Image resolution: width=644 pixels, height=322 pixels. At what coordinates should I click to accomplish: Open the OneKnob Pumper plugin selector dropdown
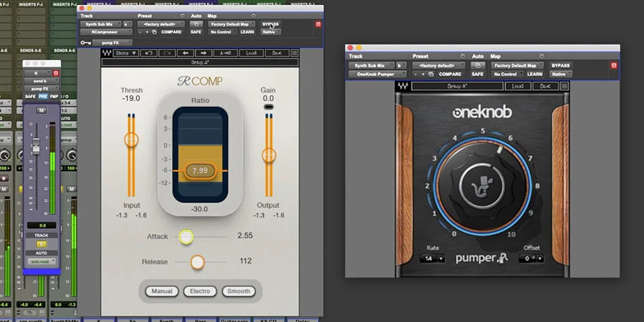(x=377, y=74)
